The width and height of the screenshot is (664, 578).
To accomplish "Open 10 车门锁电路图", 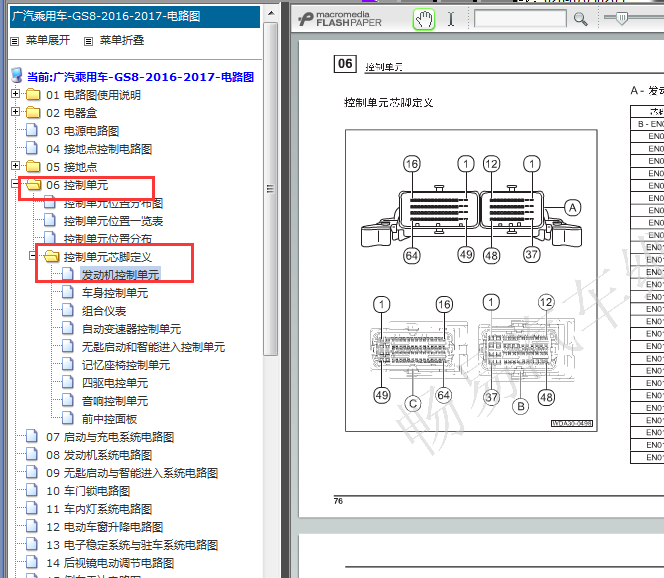I will point(88,491).
